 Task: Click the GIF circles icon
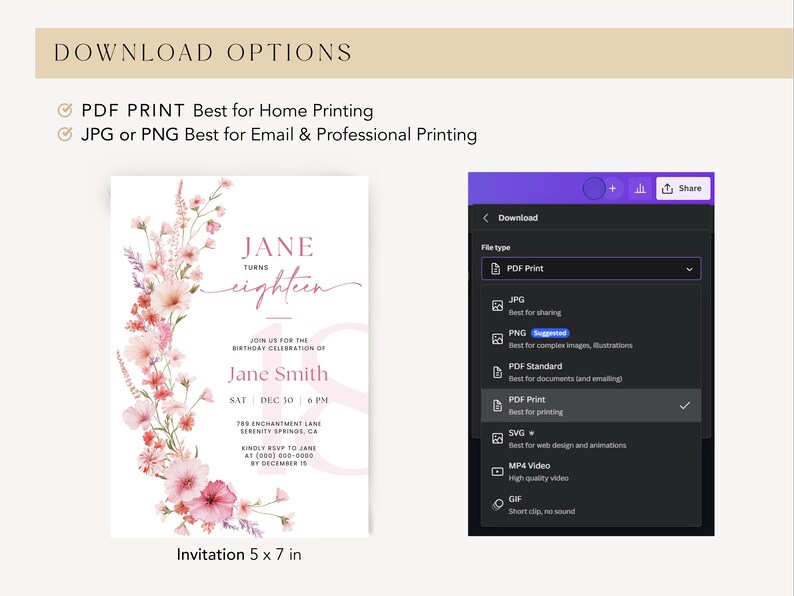coord(497,505)
